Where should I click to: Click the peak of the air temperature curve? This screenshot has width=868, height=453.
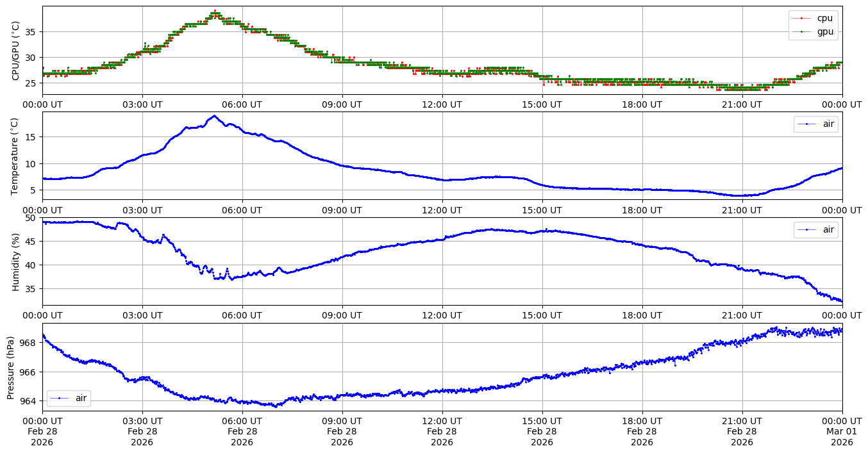click(214, 116)
